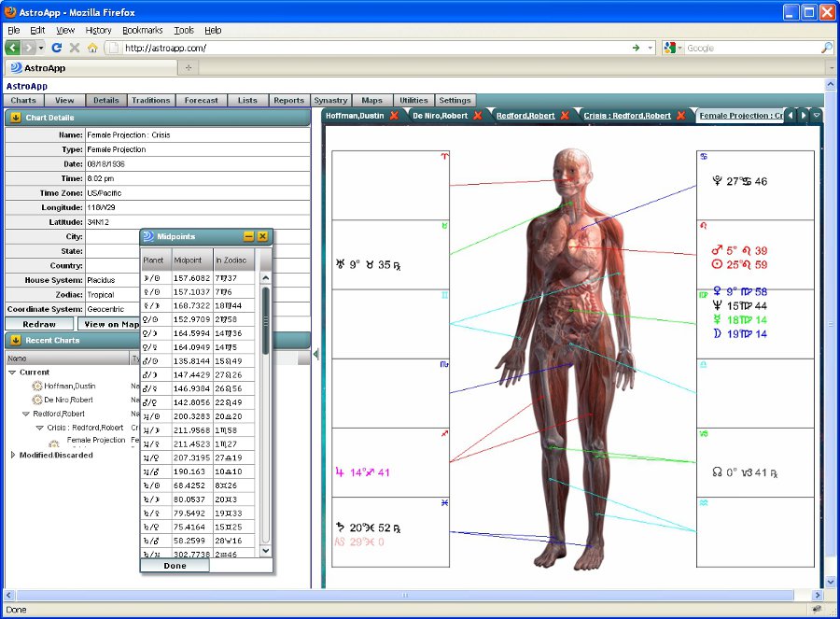Select Hoffman,Dustin in Recent Charts
This screenshot has width=840, height=619.
70,386
